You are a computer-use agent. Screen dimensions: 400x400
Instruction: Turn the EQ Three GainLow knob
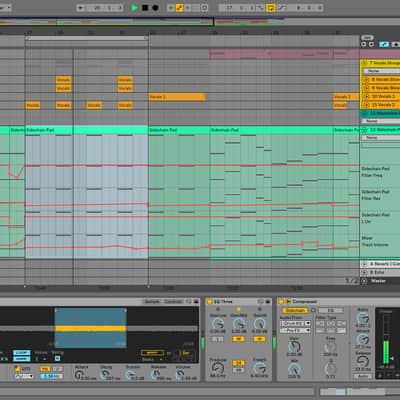point(218,323)
